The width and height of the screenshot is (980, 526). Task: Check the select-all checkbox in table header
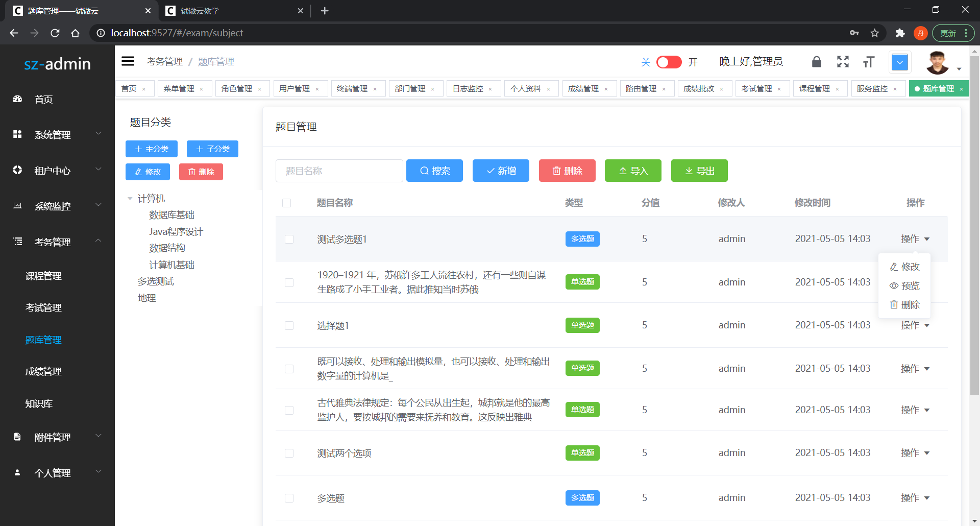(x=287, y=203)
